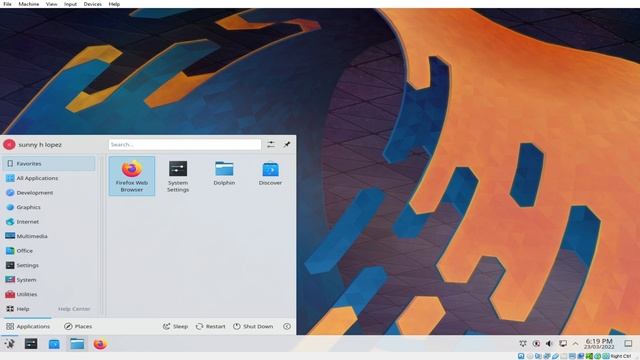This screenshot has height=360, width=640.
Task: Open the All Applications category
Action: pos(49,178)
